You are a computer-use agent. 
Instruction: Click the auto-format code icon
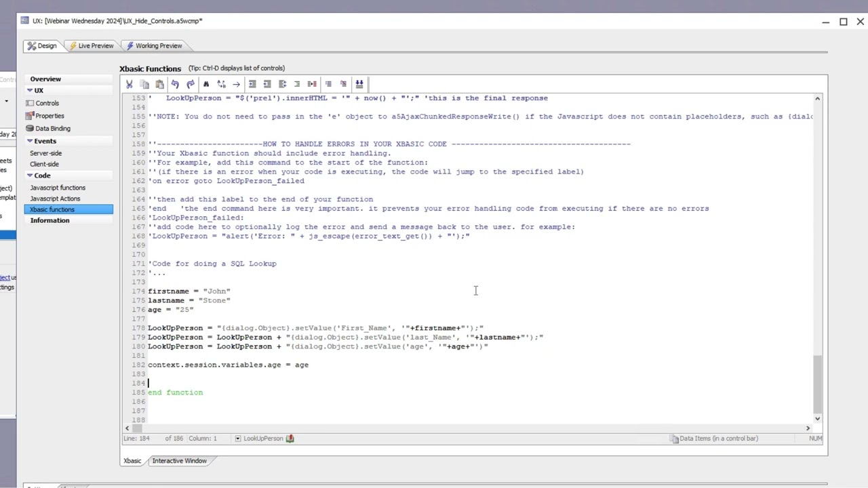(282, 84)
